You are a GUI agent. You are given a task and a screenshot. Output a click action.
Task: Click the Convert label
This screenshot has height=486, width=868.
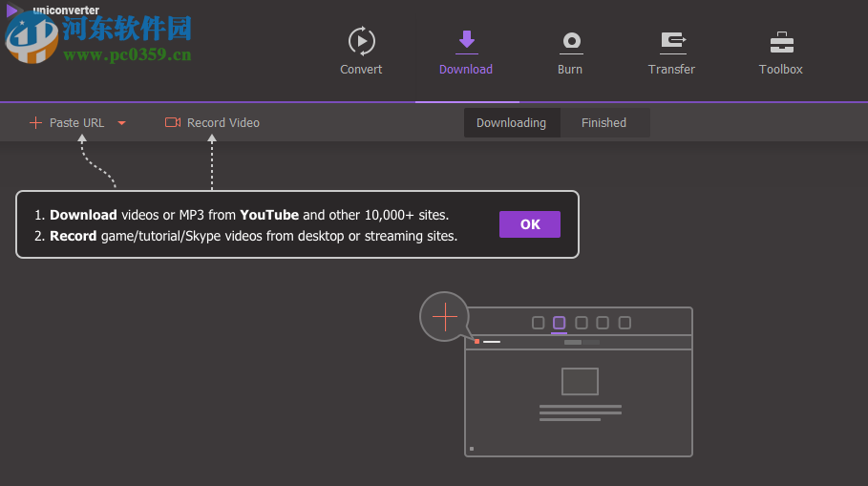pyautogui.click(x=361, y=69)
